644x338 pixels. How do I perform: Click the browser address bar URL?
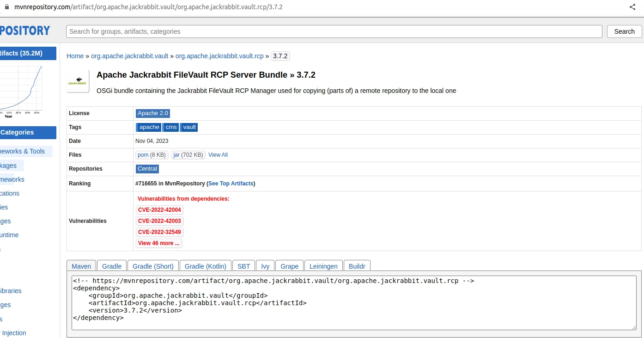pos(148,7)
